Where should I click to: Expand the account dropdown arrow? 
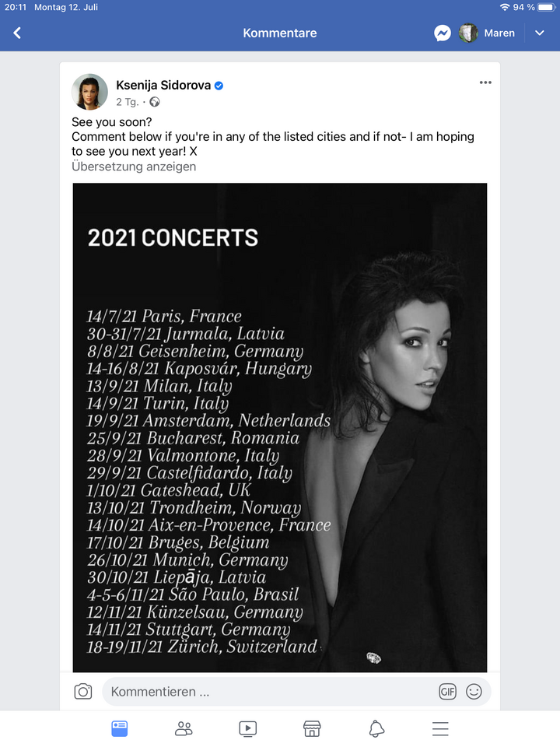[x=540, y=33]
